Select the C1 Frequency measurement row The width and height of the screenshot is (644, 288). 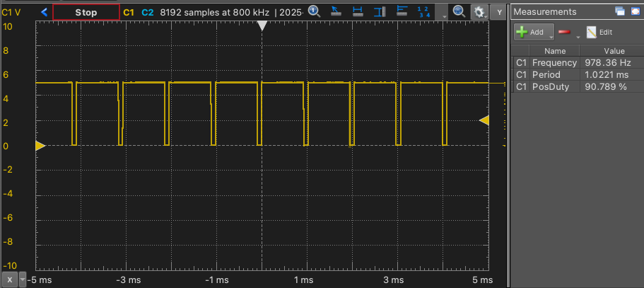point(578,63)
